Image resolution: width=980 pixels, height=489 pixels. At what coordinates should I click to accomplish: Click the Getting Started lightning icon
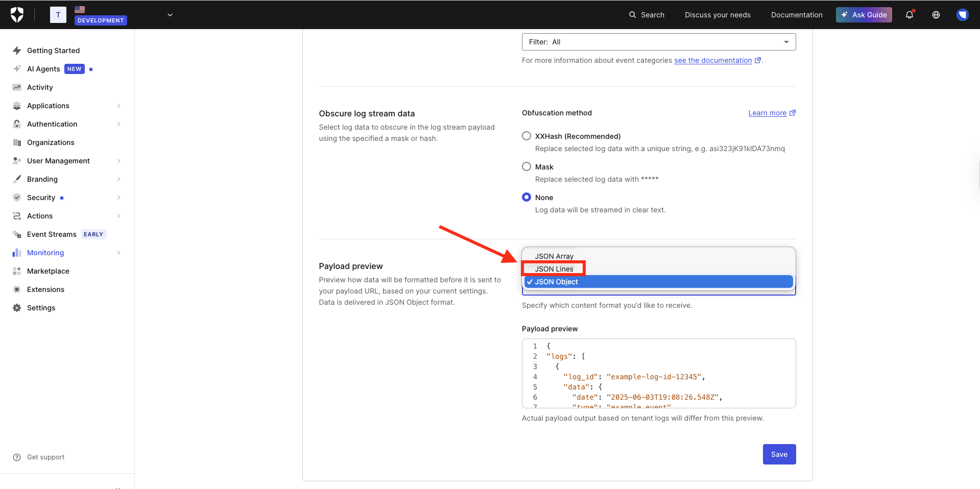coord(17,51)
